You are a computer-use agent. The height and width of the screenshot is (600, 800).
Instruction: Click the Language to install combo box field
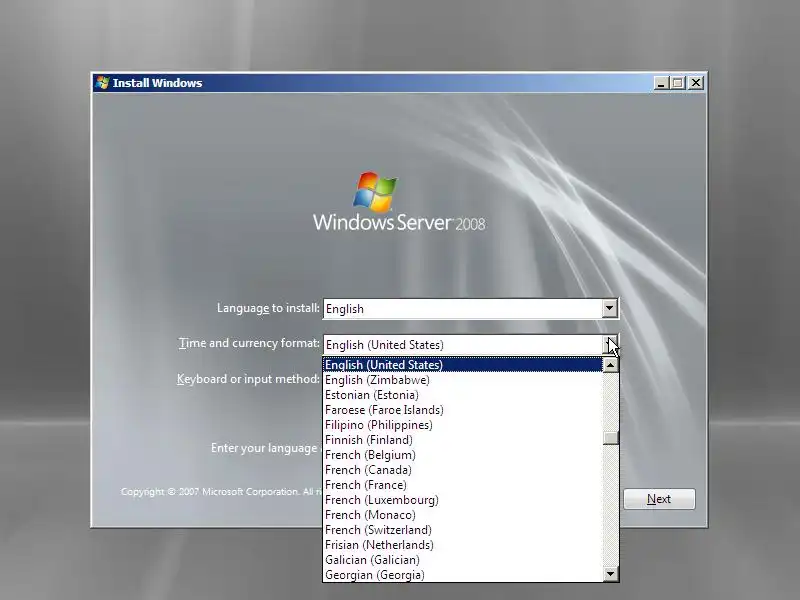pyautogui.click(x=470, y=309)
